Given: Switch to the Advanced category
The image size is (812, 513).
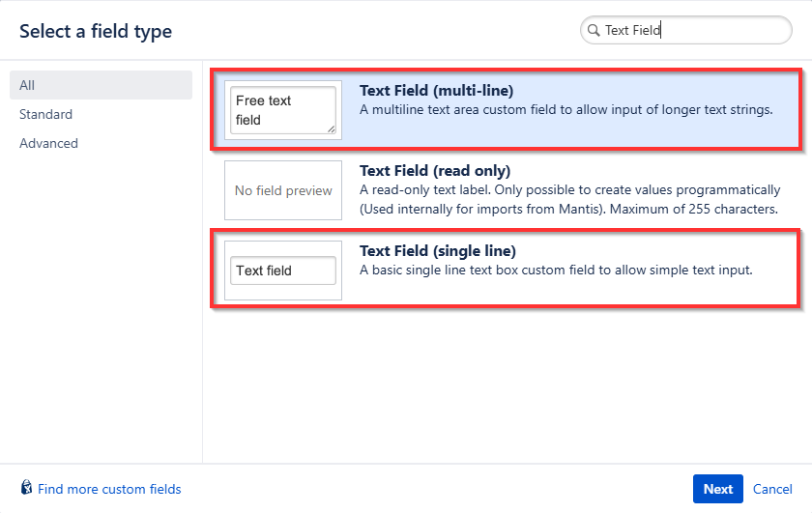Looking at the screenshot, I should (48, 143).
